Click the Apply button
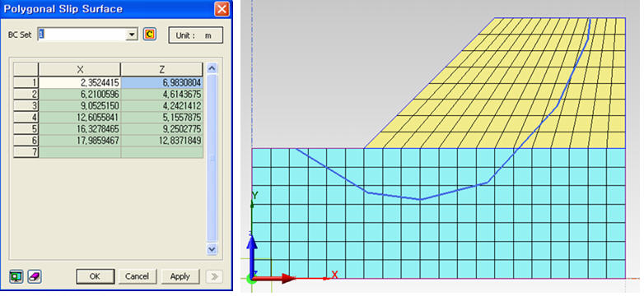Screen dimensions: 644x301 pos(180,276)
